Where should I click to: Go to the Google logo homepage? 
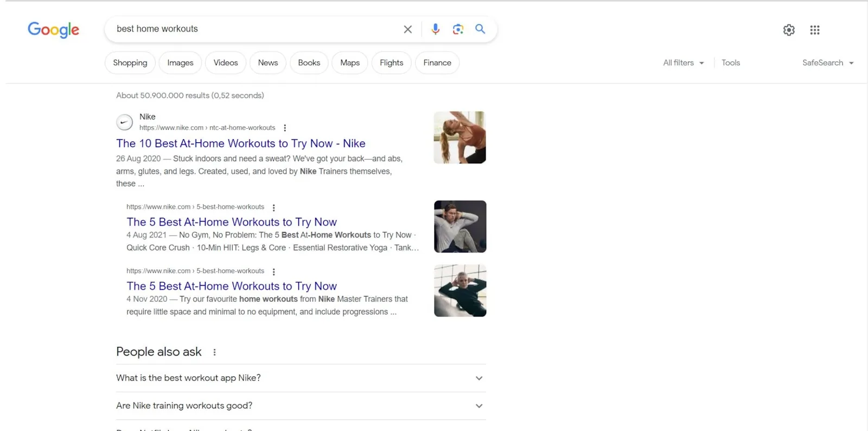[x=53, y=29]
